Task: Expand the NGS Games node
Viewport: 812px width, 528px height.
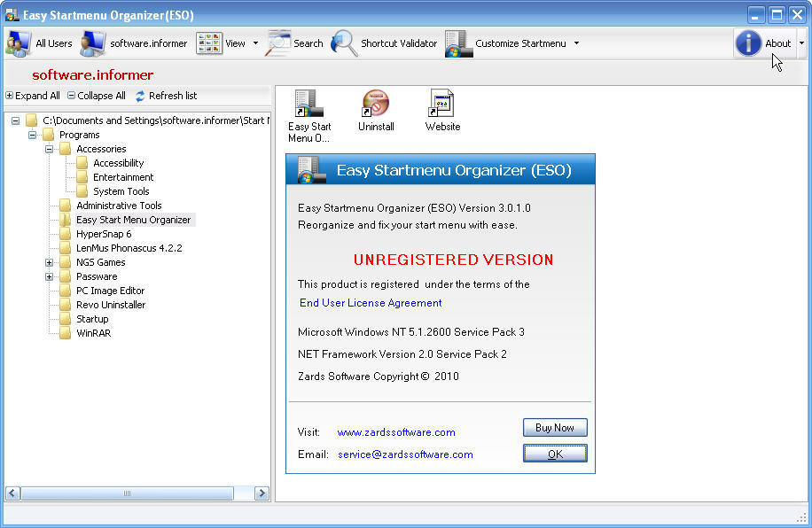Action: [x=49, y=262]
